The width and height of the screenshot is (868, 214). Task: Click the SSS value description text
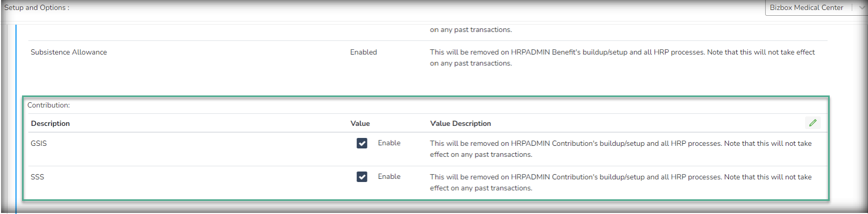(620, 183)
